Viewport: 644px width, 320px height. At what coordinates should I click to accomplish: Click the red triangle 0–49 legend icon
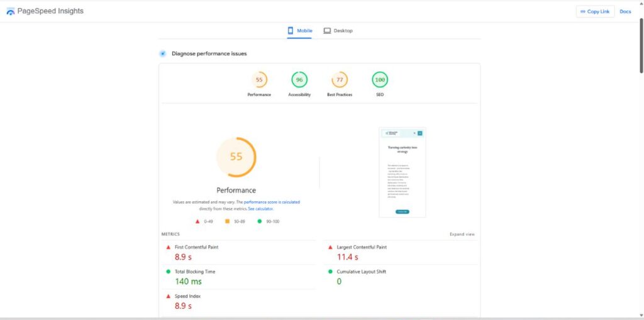click(x=197, y=221)
